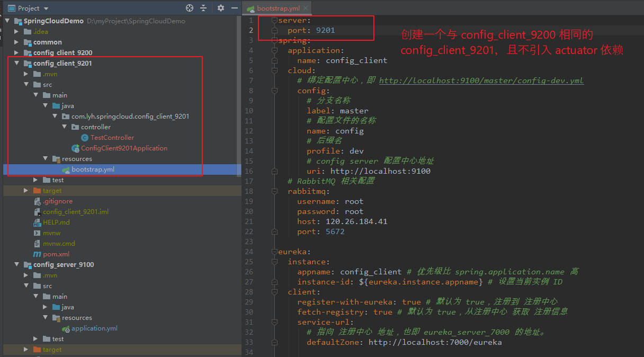The width and height of the screenshot is (644, 357).
Task: Click line number 17 in gutter
Action: click(x=249, y=181)
